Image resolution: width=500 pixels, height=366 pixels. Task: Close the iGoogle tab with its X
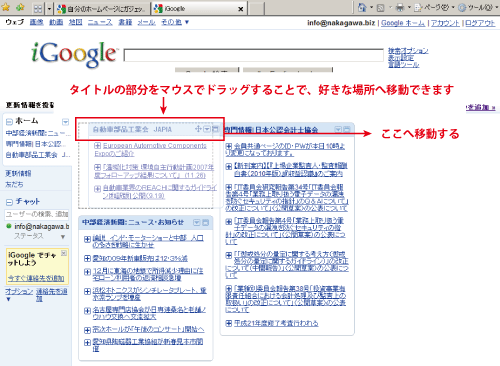(x=241, y=9)
